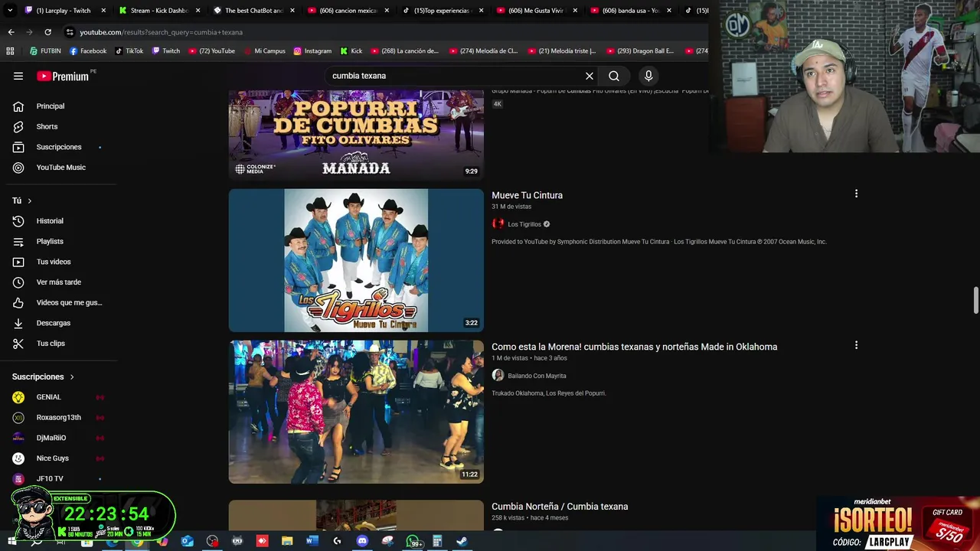This screenshot has width=980, height=551.
Task: Open the Facebook bookmark
Action: [88, 51]
